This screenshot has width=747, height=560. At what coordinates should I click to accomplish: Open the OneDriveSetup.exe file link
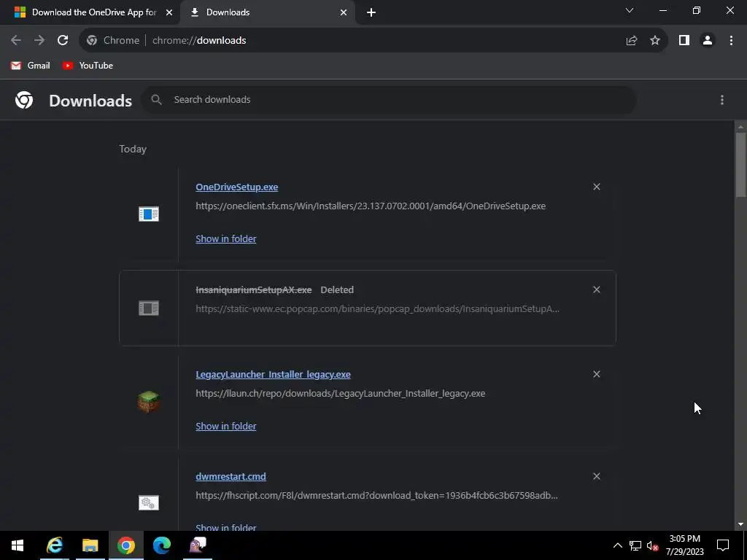[x=237, y=187]
